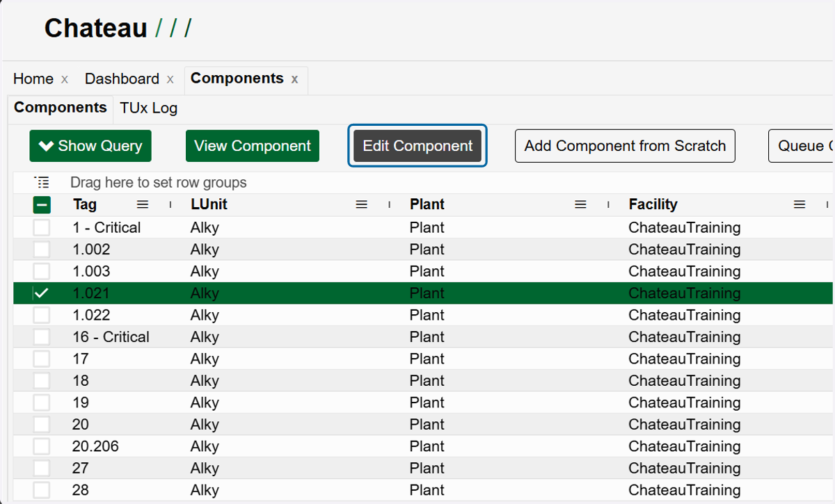Close the Dashboard tab with its x
The width and height of the screenshot is (835, 504).
tap(170, 79)
